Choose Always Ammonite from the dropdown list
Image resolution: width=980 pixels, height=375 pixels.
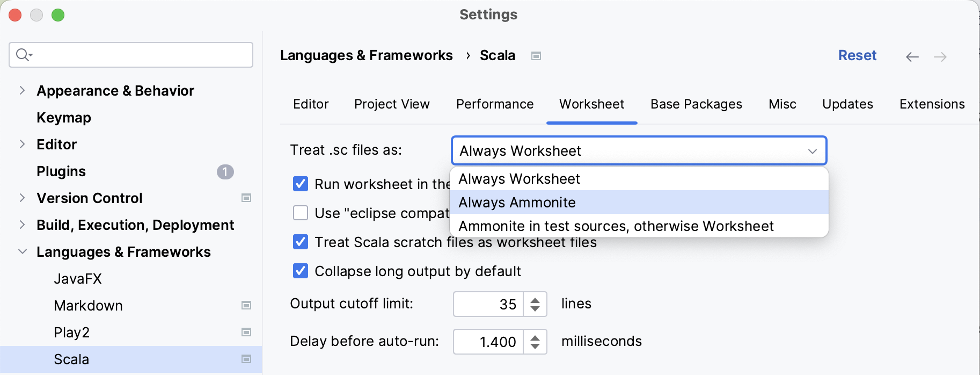[x=517, y=203]
